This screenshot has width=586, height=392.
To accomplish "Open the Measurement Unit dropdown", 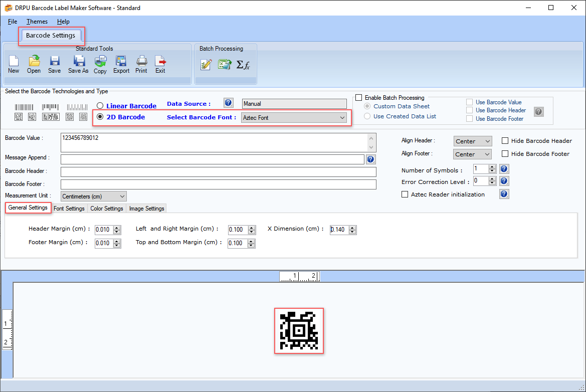I will point(93,196).
